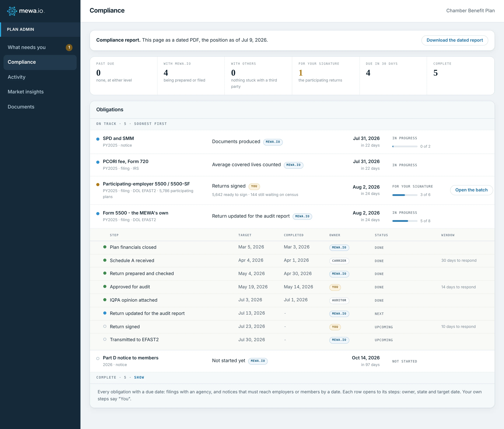Click the blue dot beside Return updated step
This screenshot has width=504, height=429.
(105, 313)
